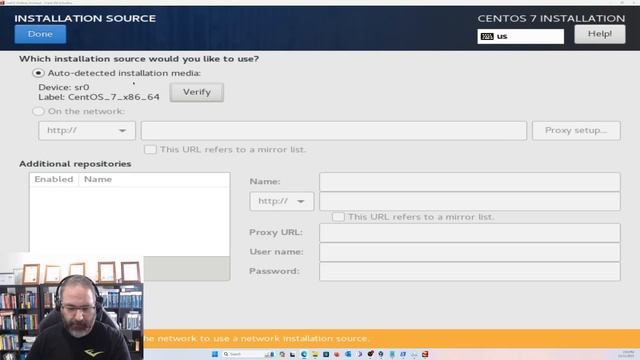Click the blue Done button
This screenshot has width=640, height=360.
point(40,34)
